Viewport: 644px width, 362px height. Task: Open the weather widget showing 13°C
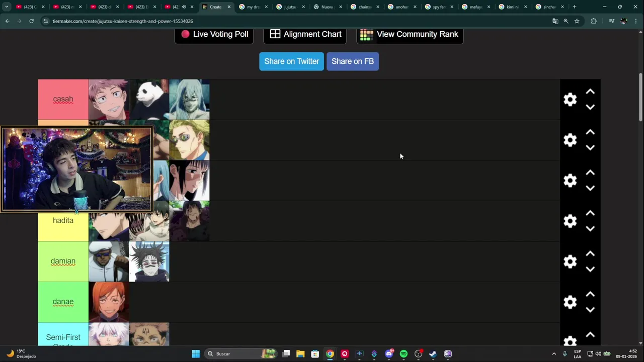(x=21, y=354)
